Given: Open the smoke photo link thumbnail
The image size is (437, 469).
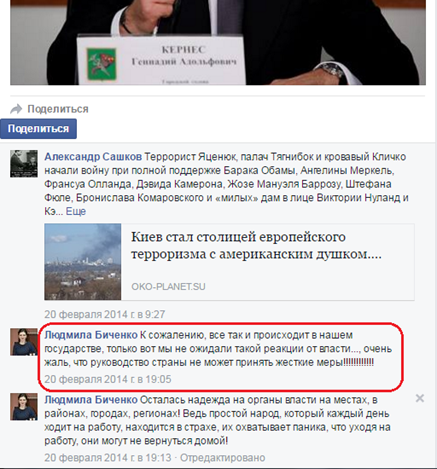Looking at the screenshot, I should tap(83, 262).
